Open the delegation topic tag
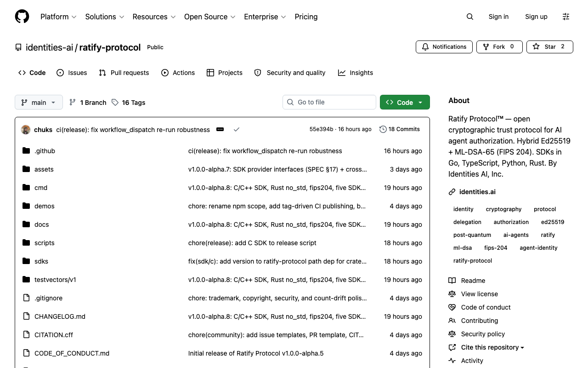Image resolution: width=588 pixels, height=368 pixels. click(467, 222)
